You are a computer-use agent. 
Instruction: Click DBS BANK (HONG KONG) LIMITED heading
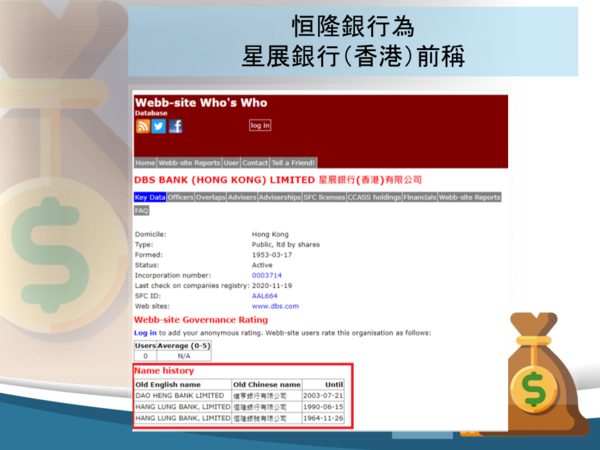(x=278, y=180)
